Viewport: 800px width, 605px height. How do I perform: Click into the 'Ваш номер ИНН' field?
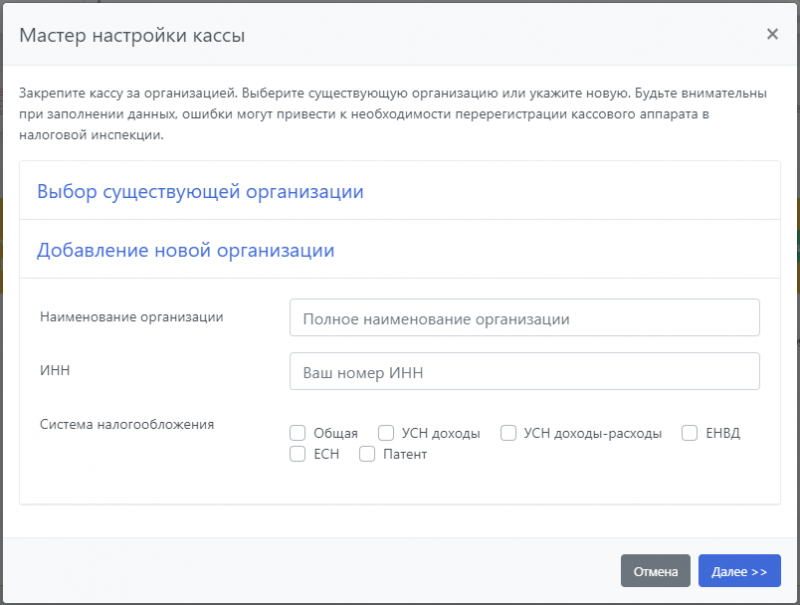[x=524, y=372]
